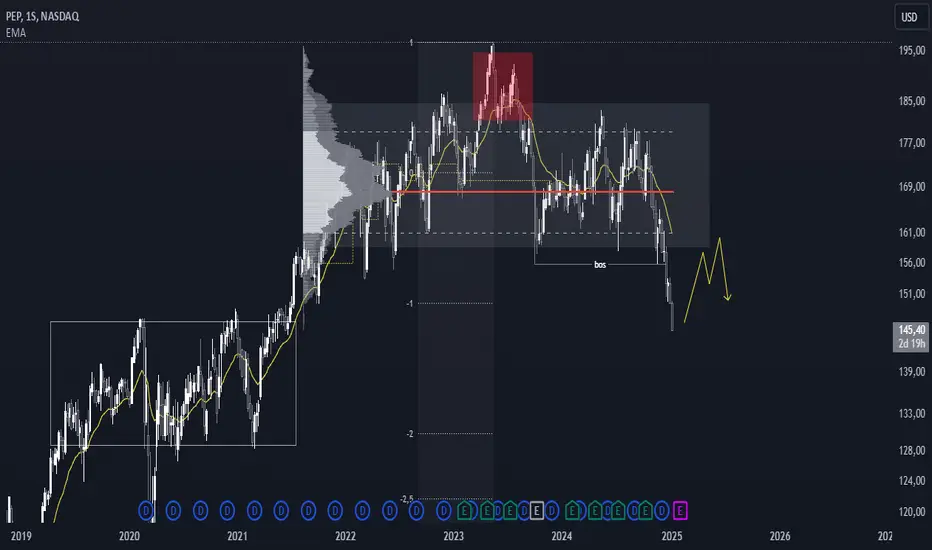Click the 120,00 price axis label
932x550 pixels.
click(911, 511)
